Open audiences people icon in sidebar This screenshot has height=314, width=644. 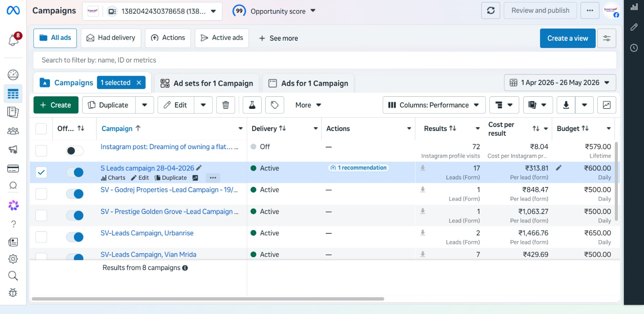click(x=13, y=131)
